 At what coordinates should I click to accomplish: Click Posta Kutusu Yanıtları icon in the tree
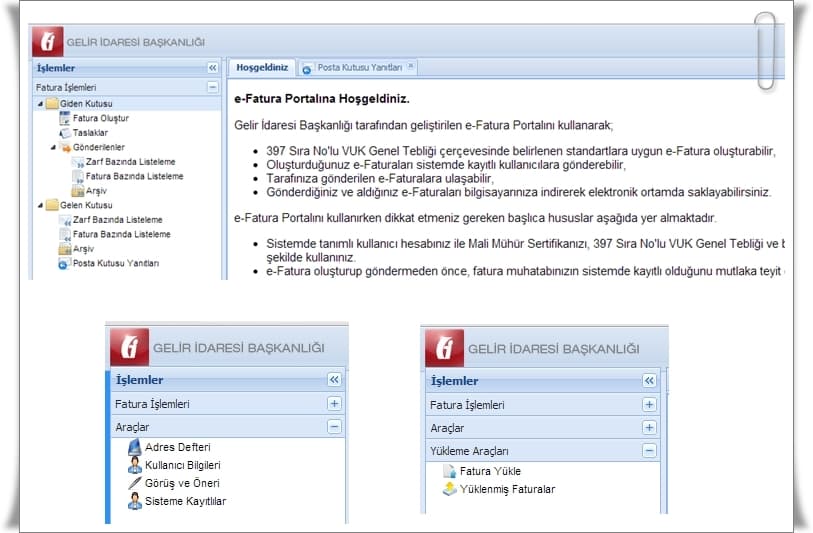click(63, 264)
